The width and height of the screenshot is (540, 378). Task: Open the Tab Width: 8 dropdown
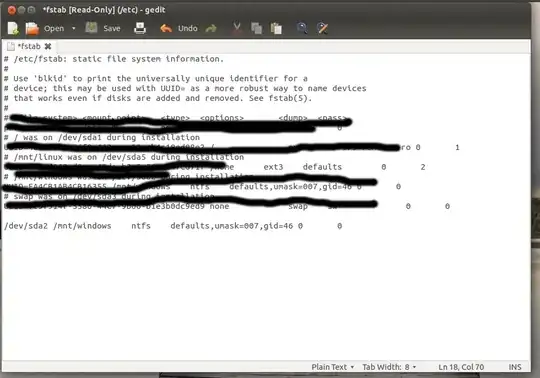pyautogui.click(x=389, y=367)
